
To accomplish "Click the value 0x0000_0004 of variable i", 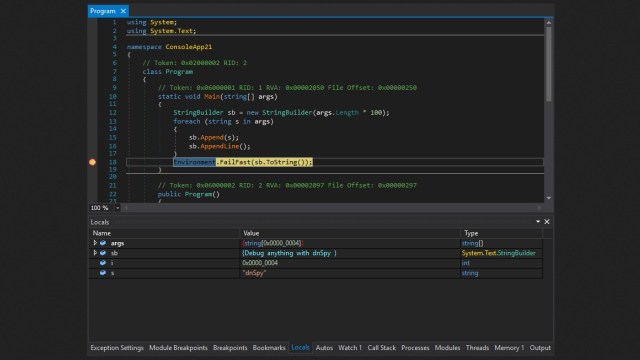I will pyautogui.click(x=260, y=263).
